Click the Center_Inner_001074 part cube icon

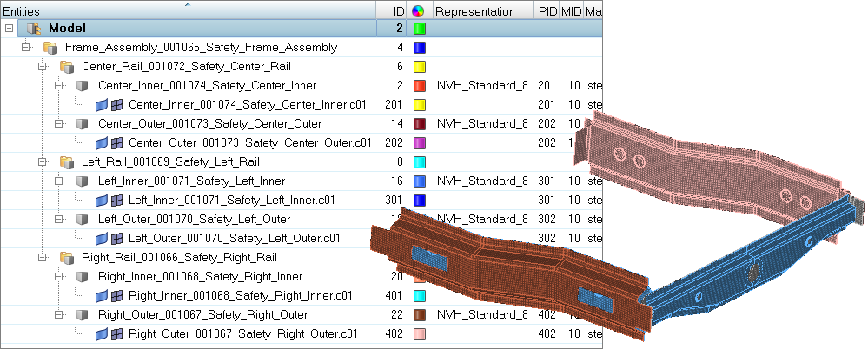click(x=82, y=86)
